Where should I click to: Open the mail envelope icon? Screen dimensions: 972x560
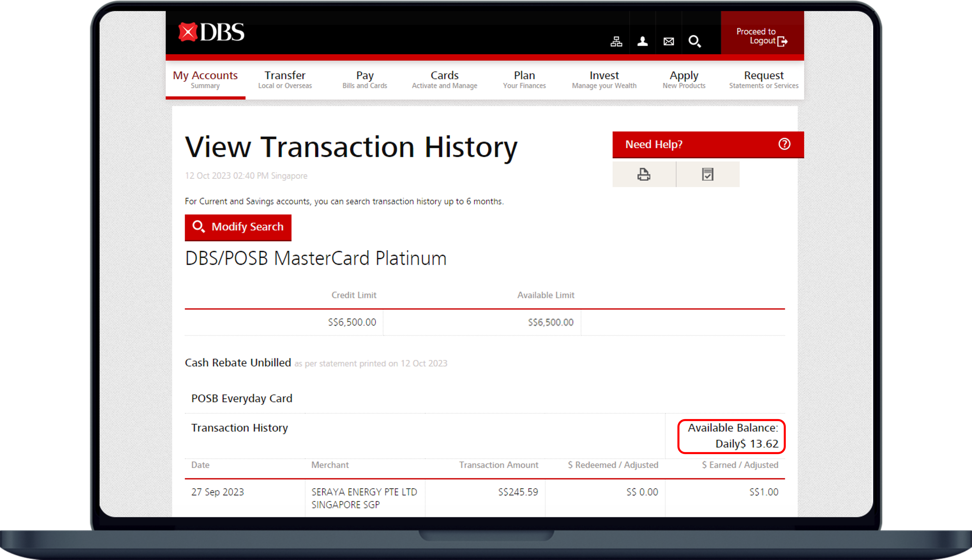pos(669,41)
